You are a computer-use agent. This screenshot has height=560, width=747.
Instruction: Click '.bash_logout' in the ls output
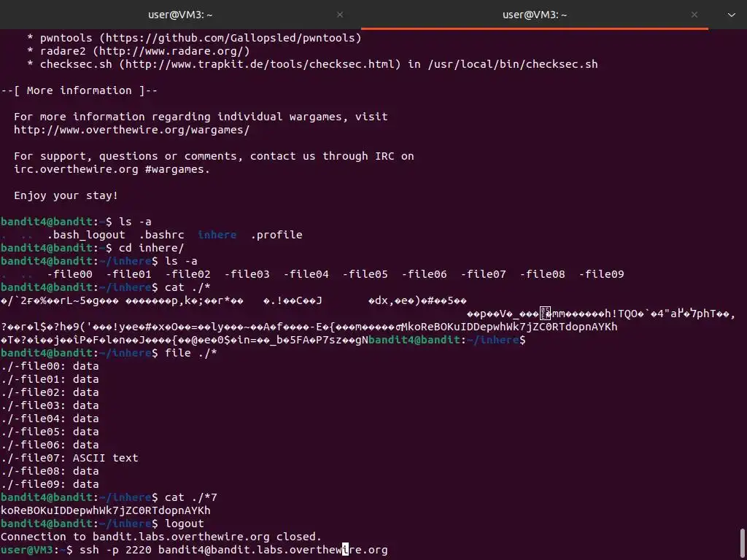[x=86, y=235]
